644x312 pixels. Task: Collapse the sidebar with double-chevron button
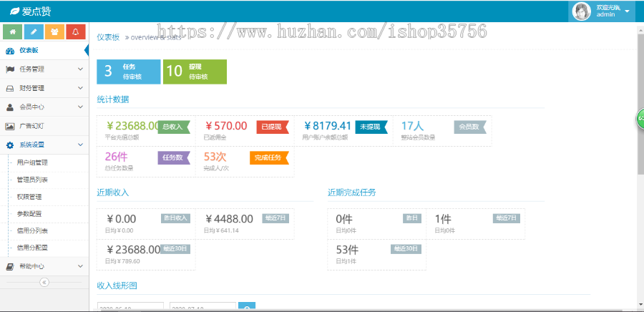coord(44,283)
